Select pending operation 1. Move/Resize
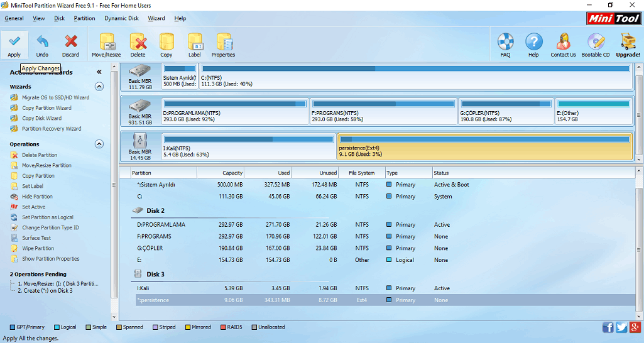644x343 pixels. 58,283
